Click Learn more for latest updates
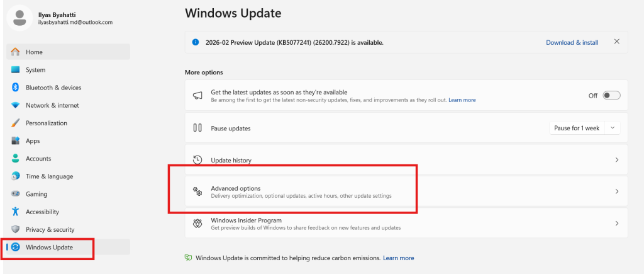 tap(462, 100)
